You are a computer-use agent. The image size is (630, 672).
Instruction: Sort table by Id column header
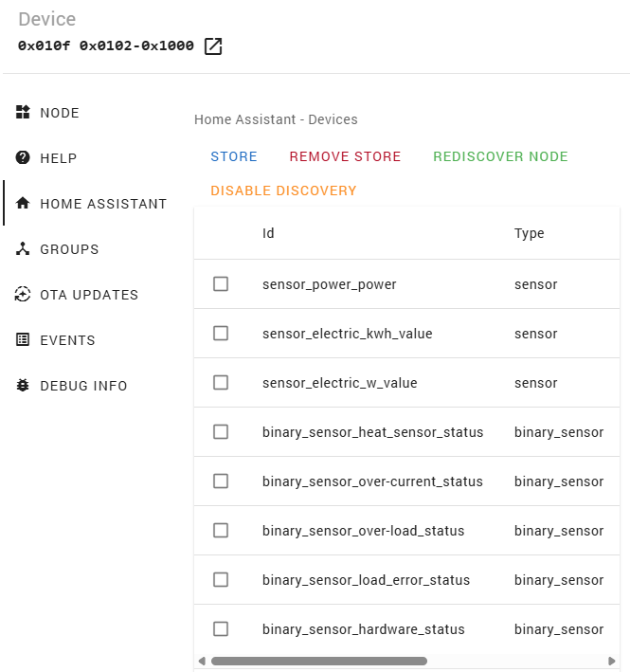[x=268, y=233]
